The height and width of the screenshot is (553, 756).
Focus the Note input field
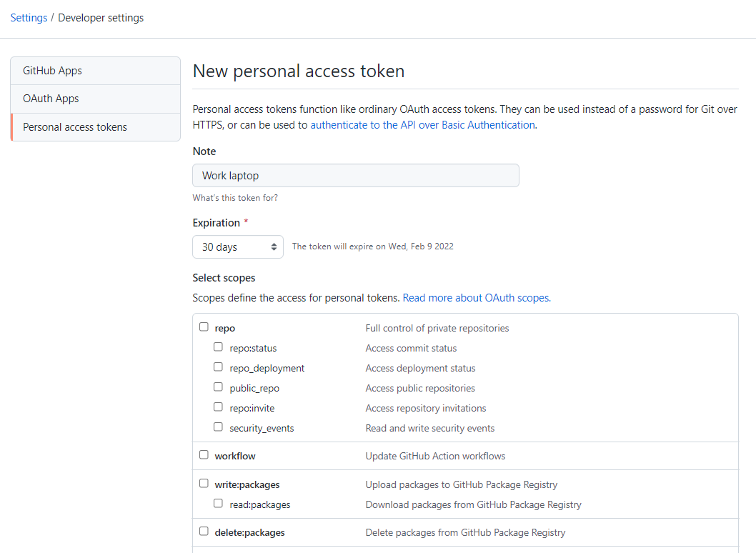click(356, 176)
